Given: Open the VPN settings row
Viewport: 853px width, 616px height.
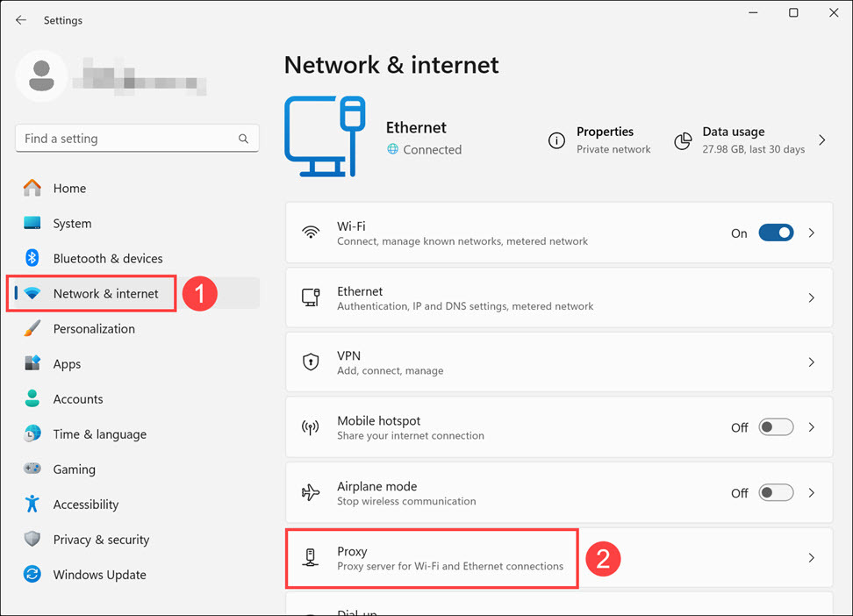Looking at the screenshot, I should [558, 362].
